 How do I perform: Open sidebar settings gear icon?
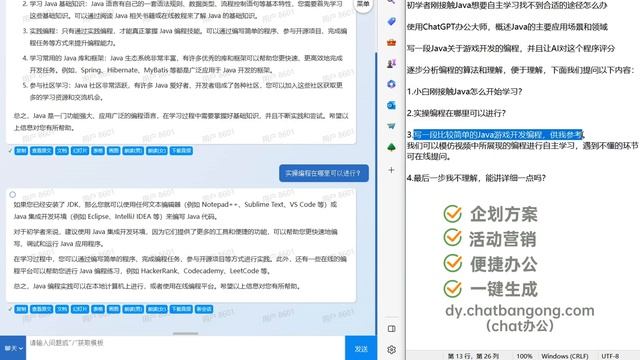pyautogui.click(x=391, y=350)
